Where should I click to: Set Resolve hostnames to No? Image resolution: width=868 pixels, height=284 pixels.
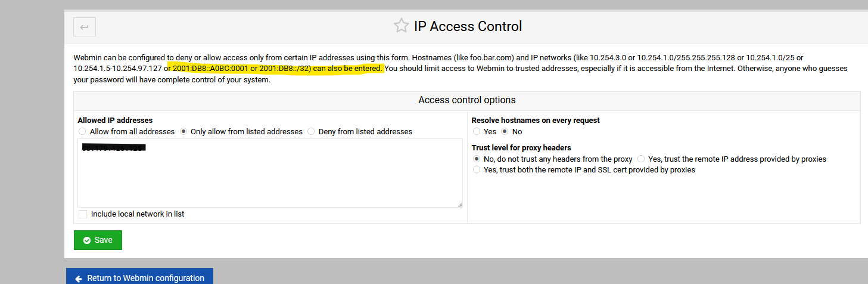click(x=505, y=131)
